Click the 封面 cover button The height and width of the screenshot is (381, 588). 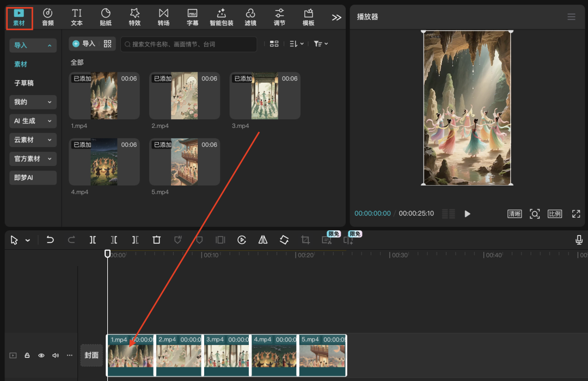pos(91,355)
